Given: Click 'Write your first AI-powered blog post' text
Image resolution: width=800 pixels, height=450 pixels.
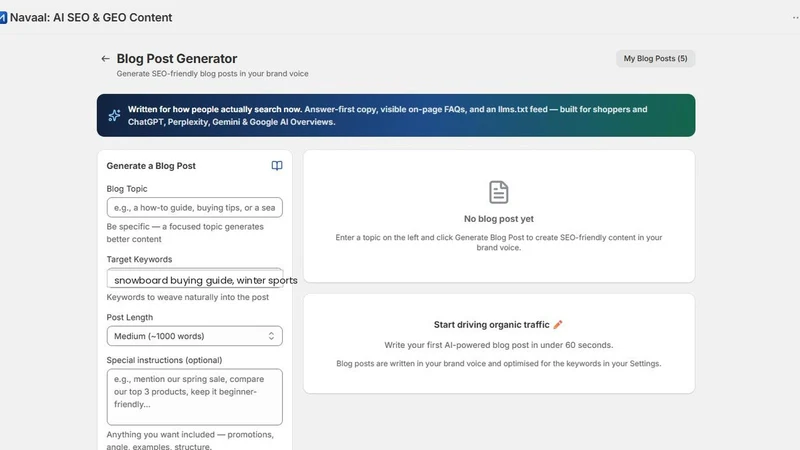Looking at the screenshot, I should point(498,345).
